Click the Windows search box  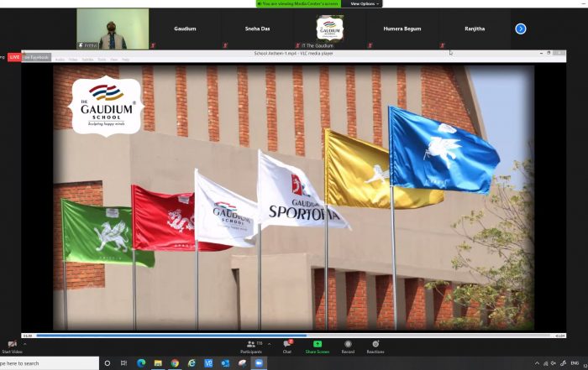49,363
